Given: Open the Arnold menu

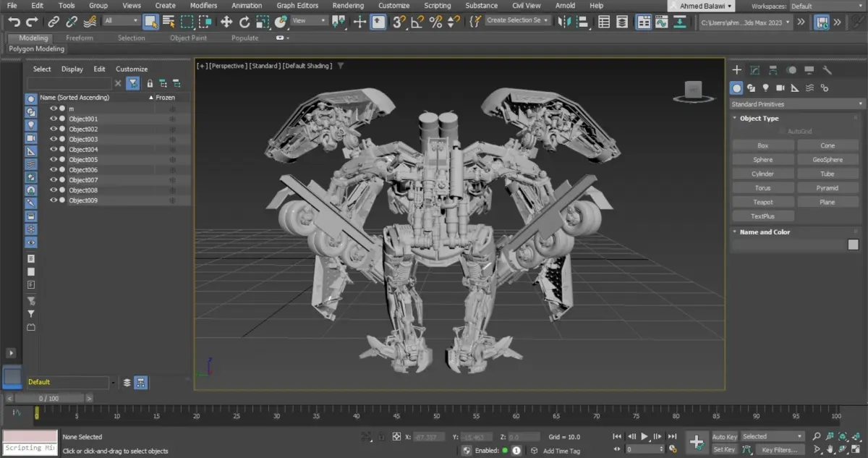Looking at the screenshot, I should point(565,5).
